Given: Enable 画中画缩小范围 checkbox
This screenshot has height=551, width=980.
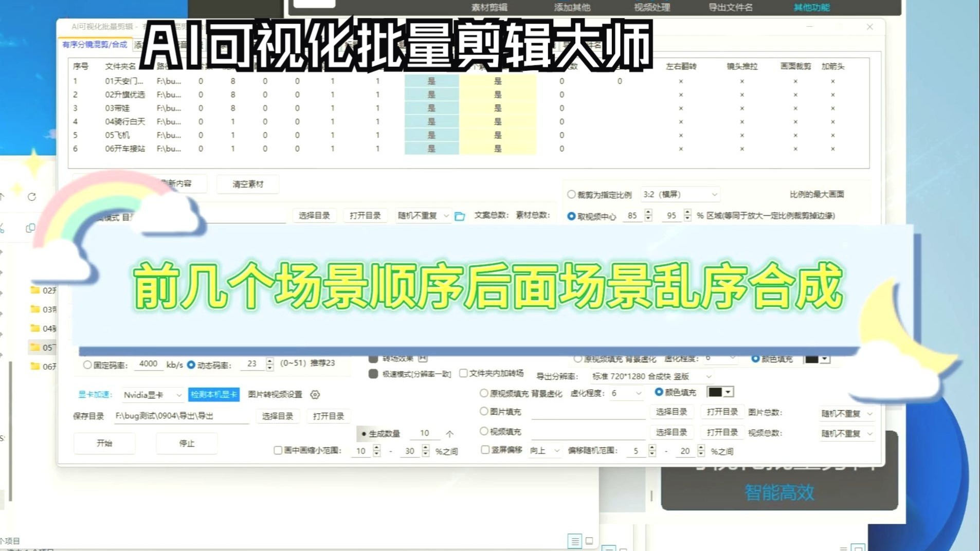Looking at the screenshot, I should [x=278, y=450].
